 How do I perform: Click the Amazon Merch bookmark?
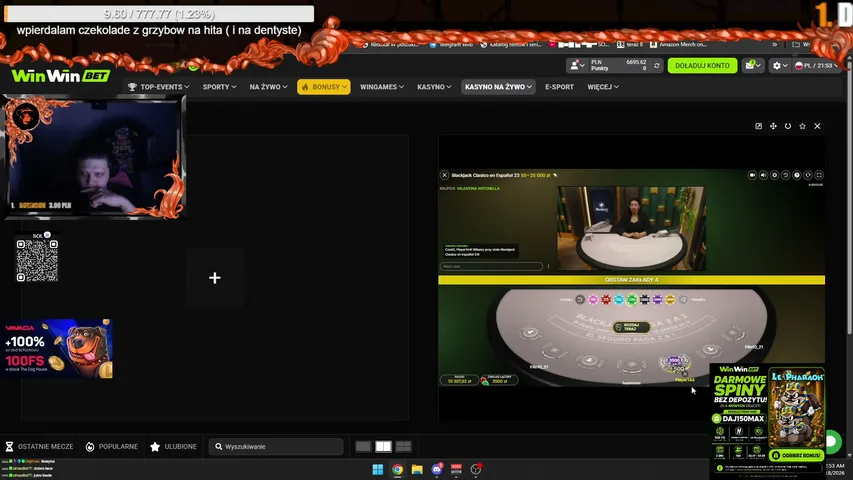pos(678,45)
